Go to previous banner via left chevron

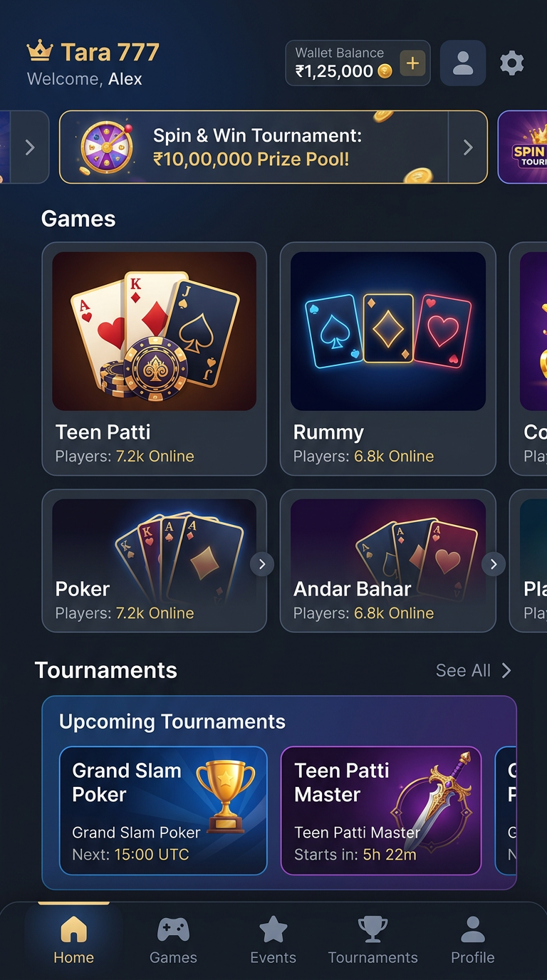30,147
